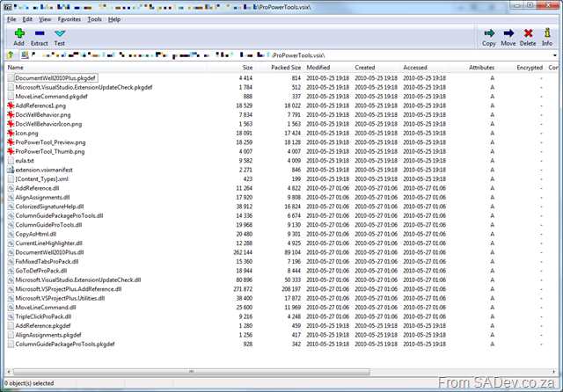Run Test on the archive
563x392 pixels.
(60, 36)
